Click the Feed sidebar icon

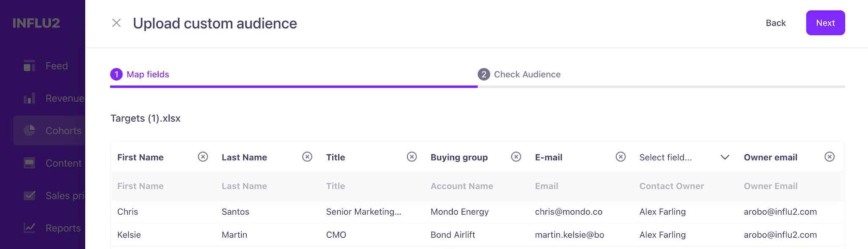(x=29, y=66)
